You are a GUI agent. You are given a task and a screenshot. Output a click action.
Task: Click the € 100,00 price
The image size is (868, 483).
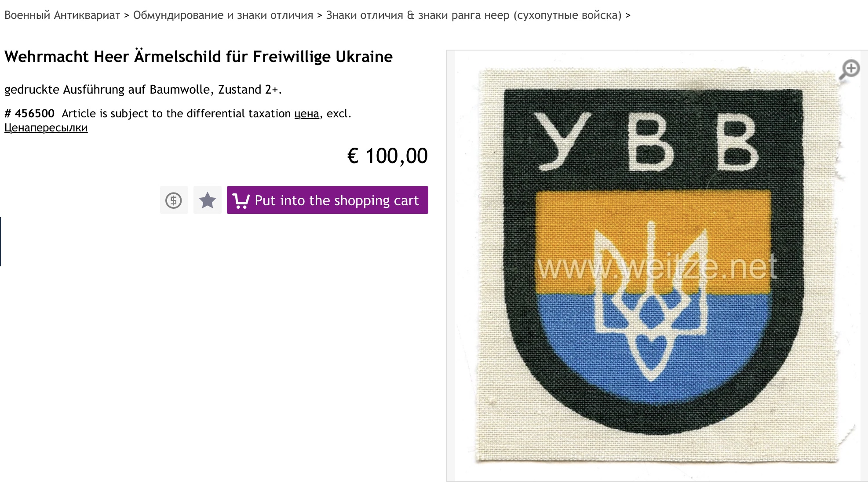387,156
